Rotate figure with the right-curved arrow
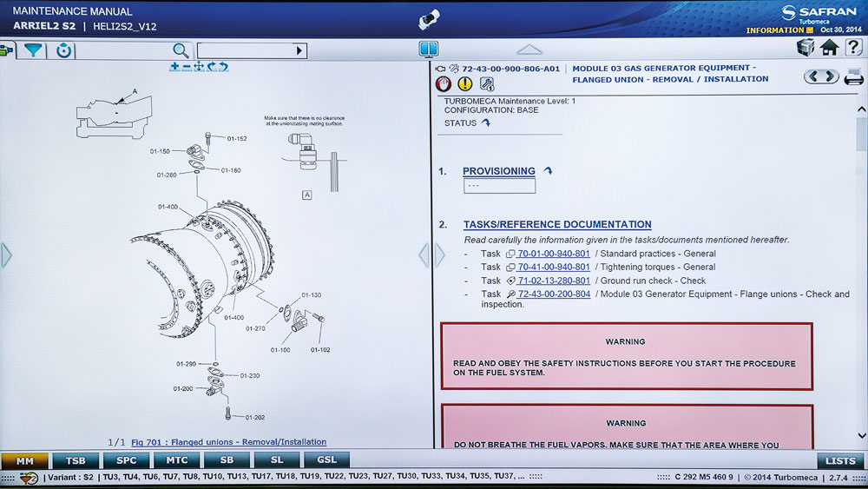Screen dimensions: 868x489 point(212,67)
